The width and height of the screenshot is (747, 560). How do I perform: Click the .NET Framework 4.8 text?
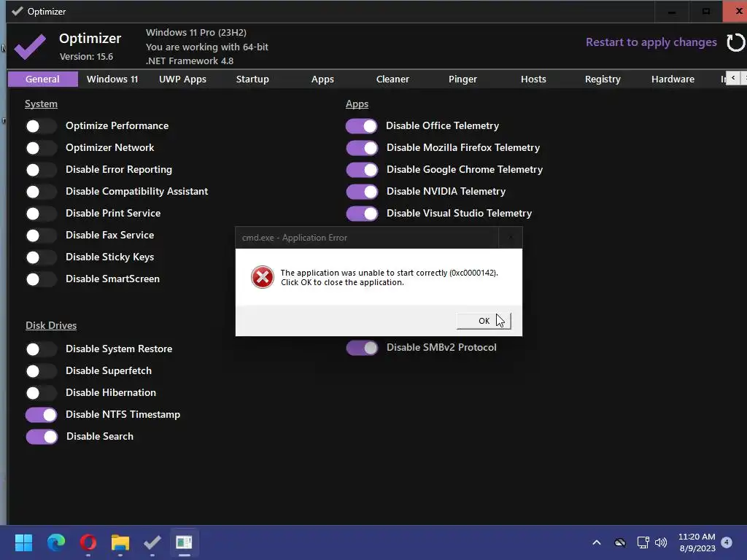(190, 61)
